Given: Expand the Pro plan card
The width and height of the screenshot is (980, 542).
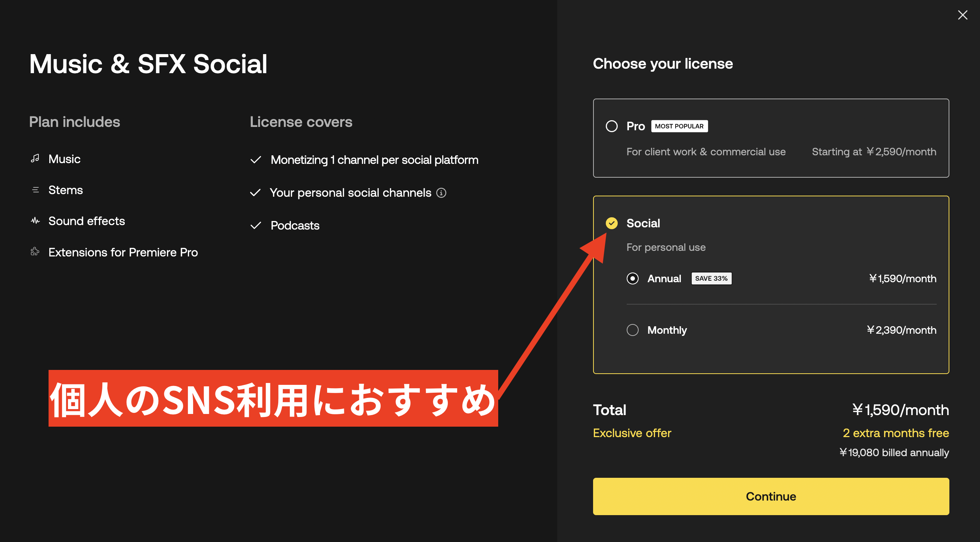Looking at the screenshot, I should pos(771,139).
